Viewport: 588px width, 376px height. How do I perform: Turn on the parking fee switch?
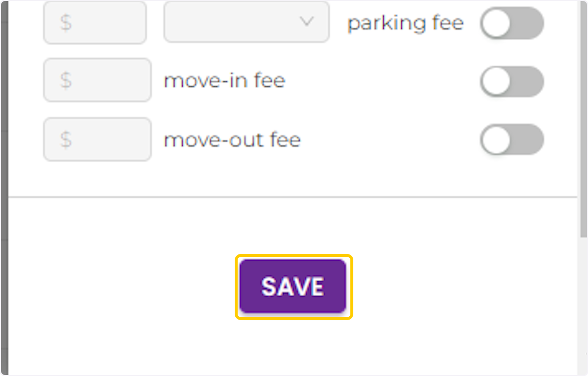pos(512,23)
